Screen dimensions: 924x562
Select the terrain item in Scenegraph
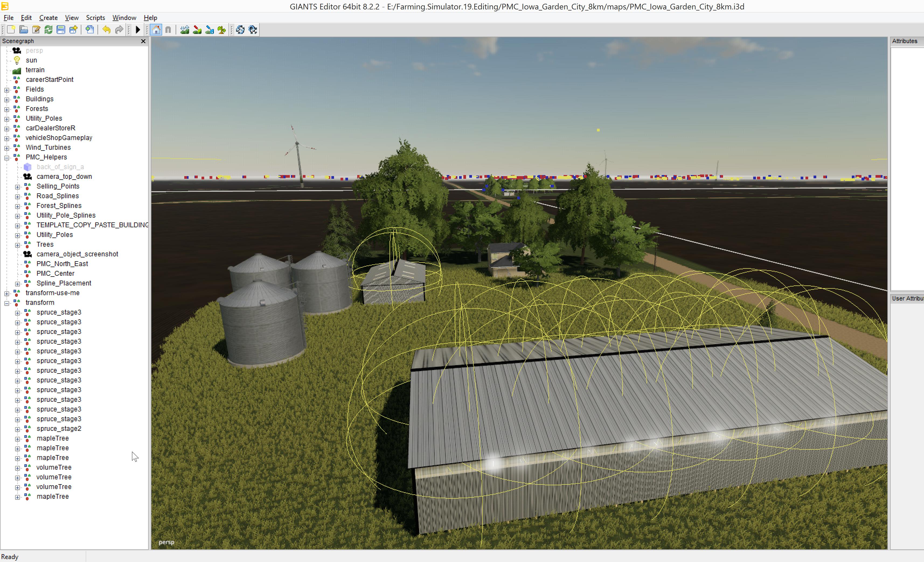click(35, 70)
